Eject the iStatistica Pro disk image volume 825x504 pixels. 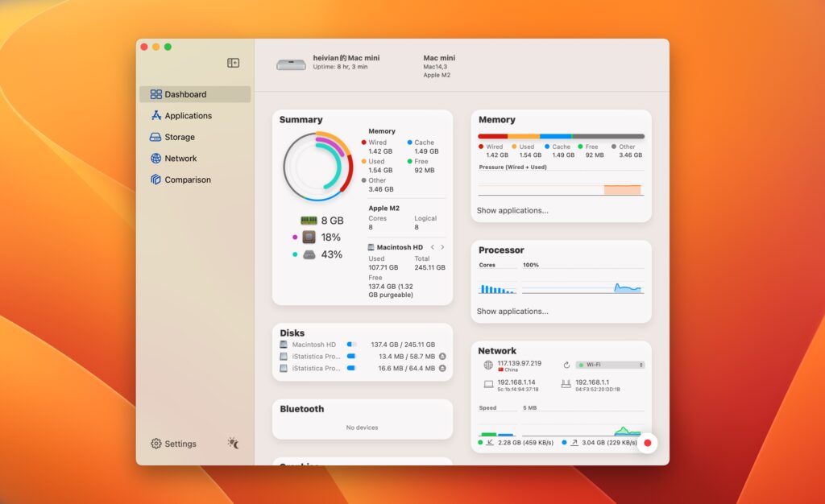[443, 357]
